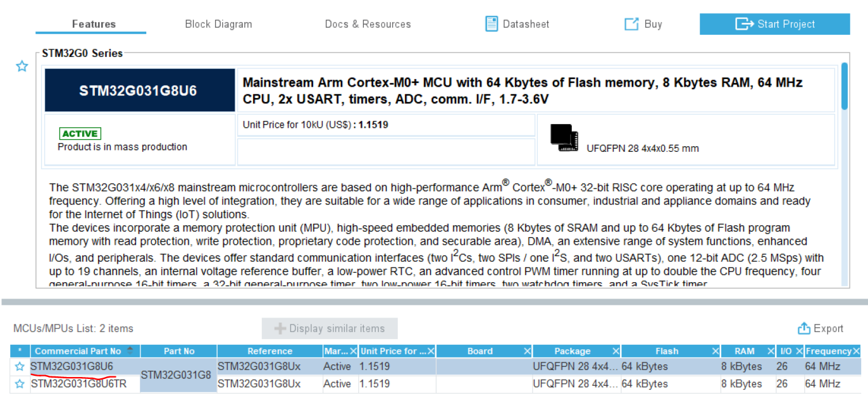Click the Datasheet document icon
The width and height of the screenshot is (868, 415).
pyautogui.click(x=492, y=24)
